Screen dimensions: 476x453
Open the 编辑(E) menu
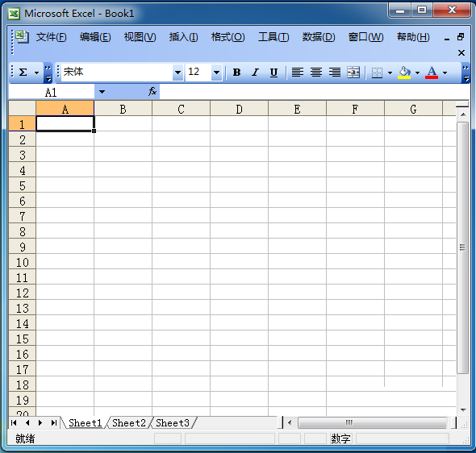[x=95, y=37]
